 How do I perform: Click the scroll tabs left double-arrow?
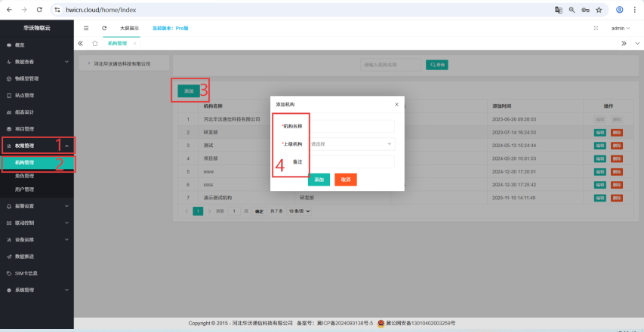point(81,44)
